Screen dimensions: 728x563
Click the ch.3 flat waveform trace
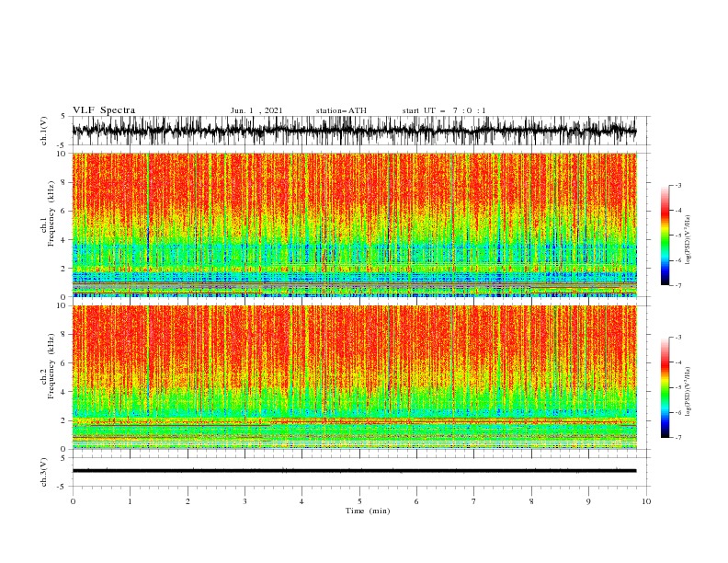354,471
